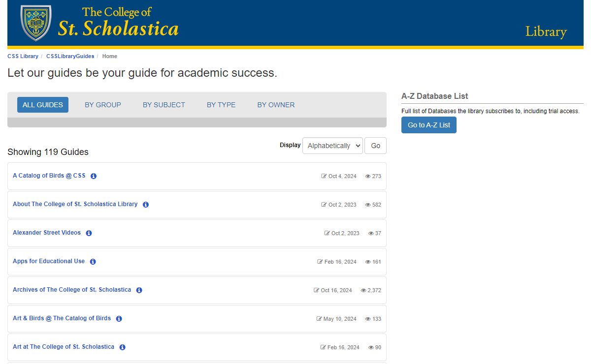Open the A Catalog of Birds @ CSS guide
Image resolution: width=591 pixels, height=364 pixels.
click(x=49, y=176)
